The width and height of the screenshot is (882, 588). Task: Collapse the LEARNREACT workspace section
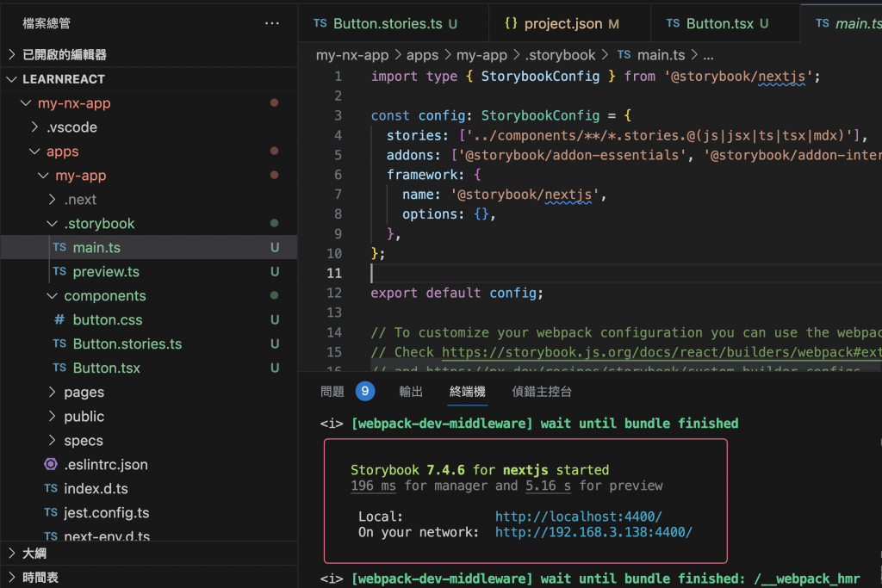coord(12,79)
